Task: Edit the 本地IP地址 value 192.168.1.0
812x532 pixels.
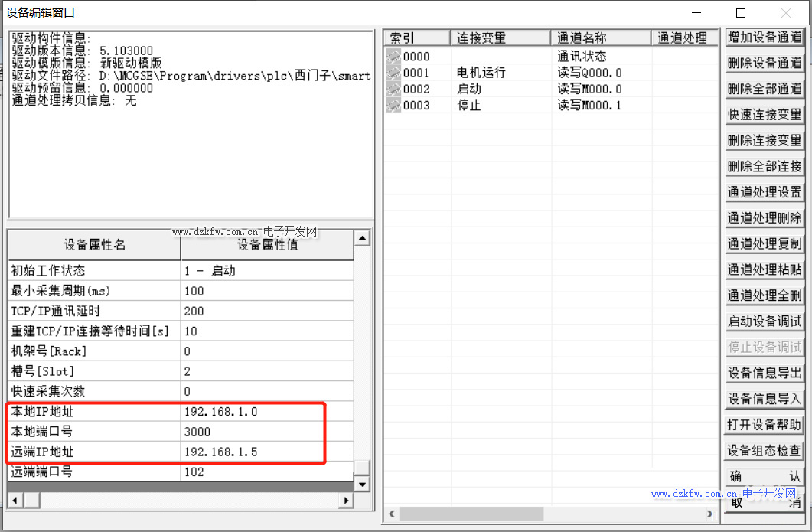Action: [x=267, y=412]
